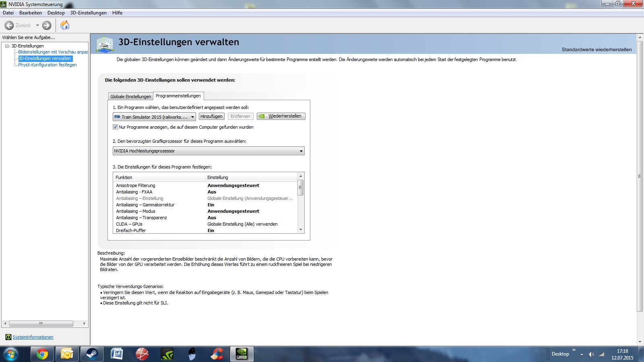The image size is (644, 362).
Task: Click the Wiederherstellen button
Action: point(281,116)
